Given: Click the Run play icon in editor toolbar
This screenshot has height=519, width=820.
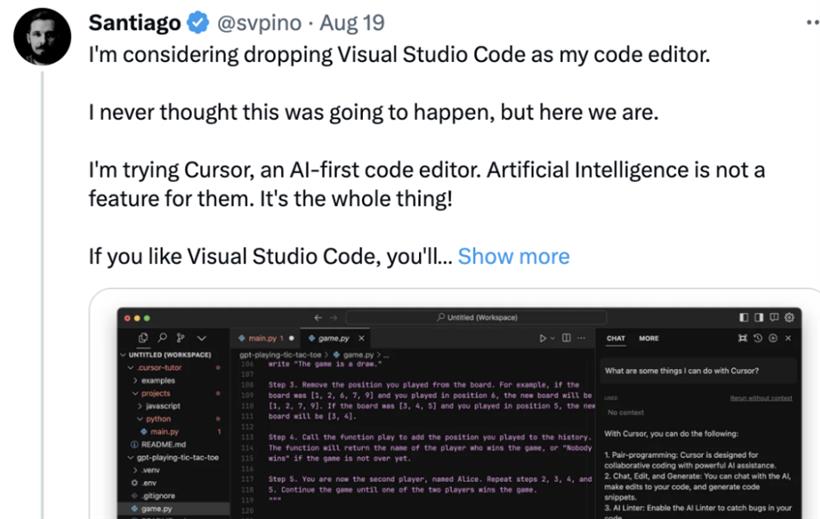Looking at the screenshot, I should point(543,339).
